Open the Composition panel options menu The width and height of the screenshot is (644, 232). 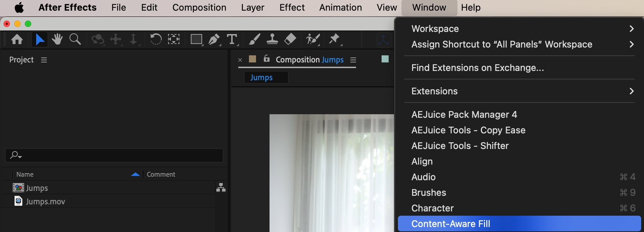pos(353,60)
